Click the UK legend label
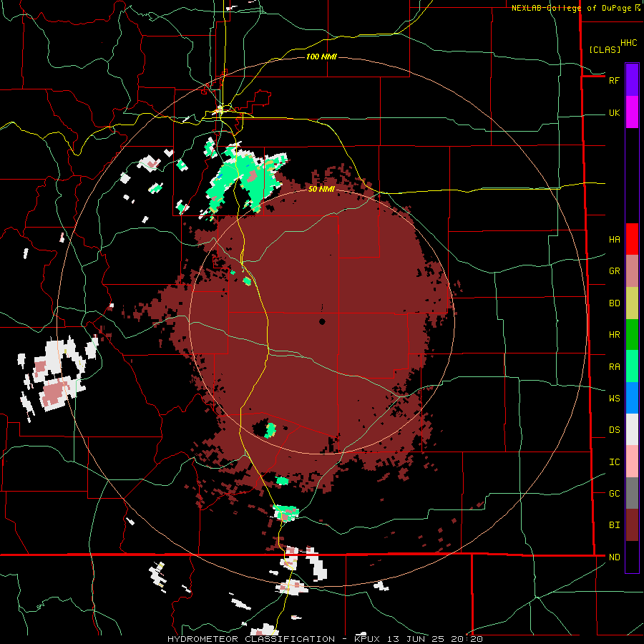 [x=614, y=112]
